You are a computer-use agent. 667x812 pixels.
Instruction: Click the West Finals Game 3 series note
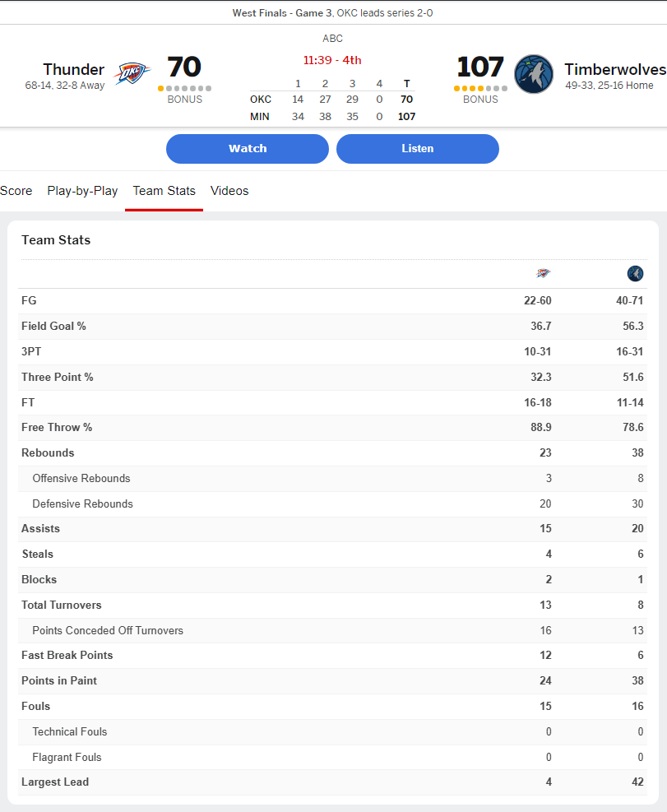click(x=332, y=13)
